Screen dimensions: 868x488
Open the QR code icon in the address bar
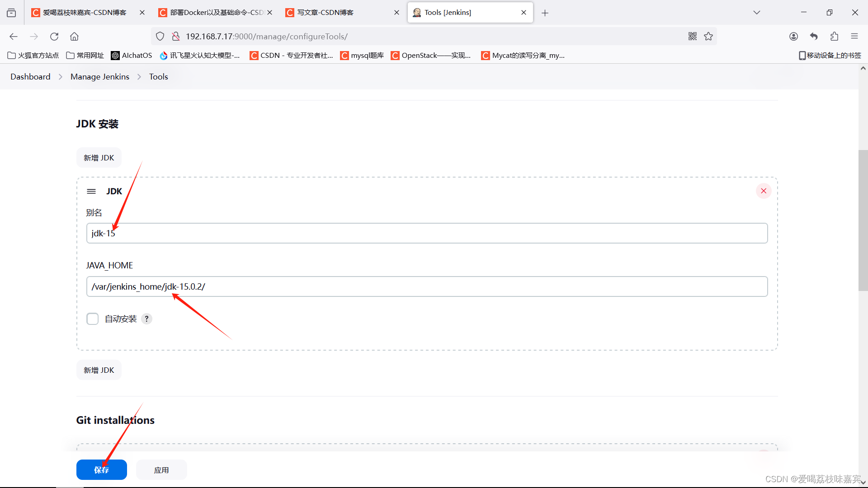[x=693, y=36]
